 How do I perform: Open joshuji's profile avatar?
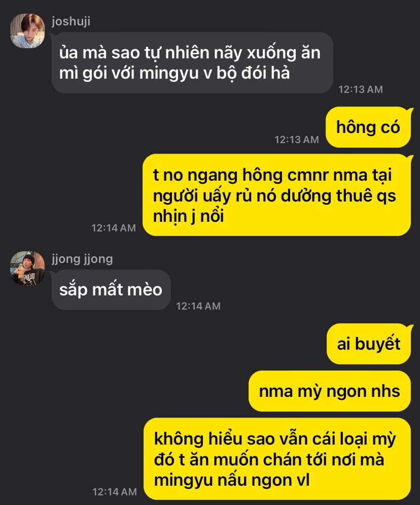tap(27, 30)
